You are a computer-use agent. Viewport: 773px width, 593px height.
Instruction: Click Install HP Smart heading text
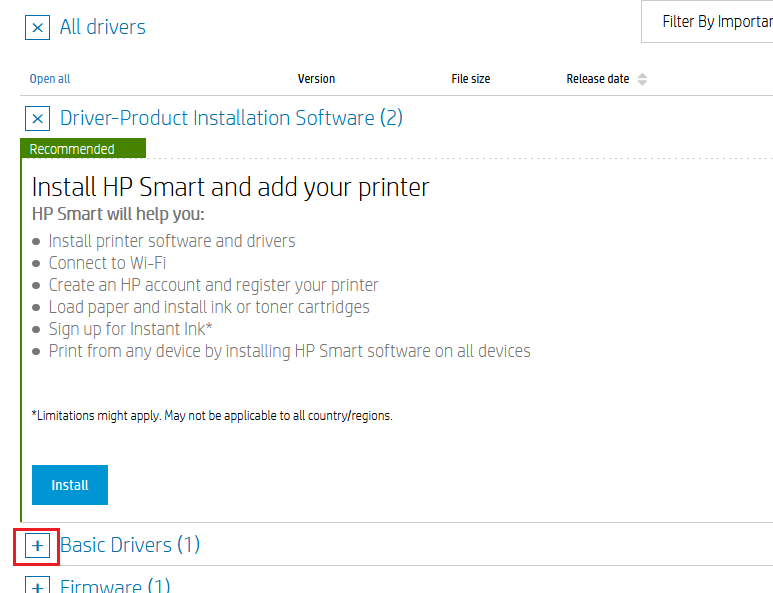(x=230, y=188)
